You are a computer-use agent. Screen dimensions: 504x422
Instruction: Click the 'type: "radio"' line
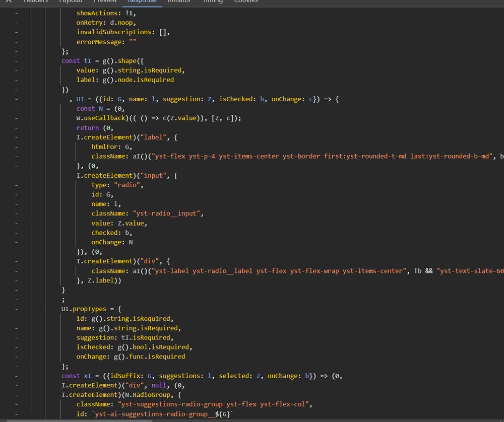pyautogui.click(x=117, y=185)
